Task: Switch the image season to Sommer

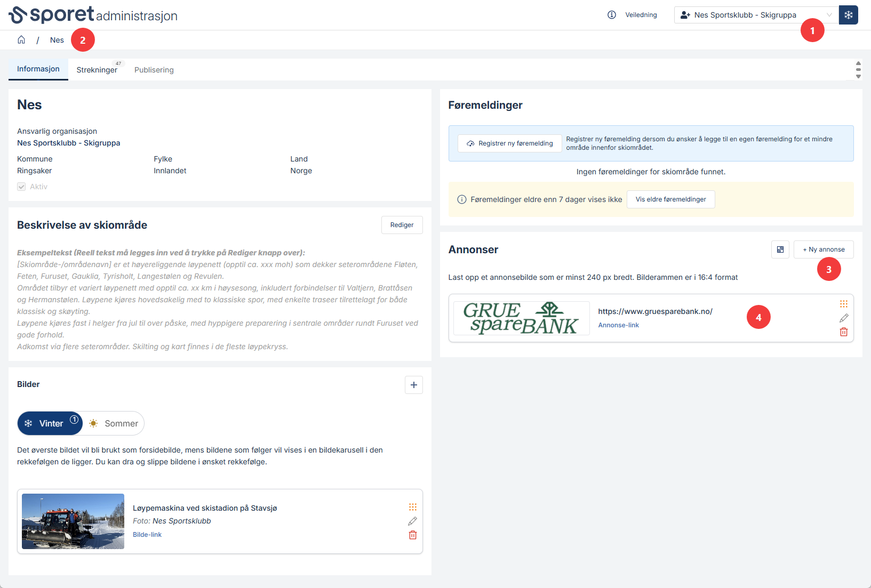Action: coord(114,423)
